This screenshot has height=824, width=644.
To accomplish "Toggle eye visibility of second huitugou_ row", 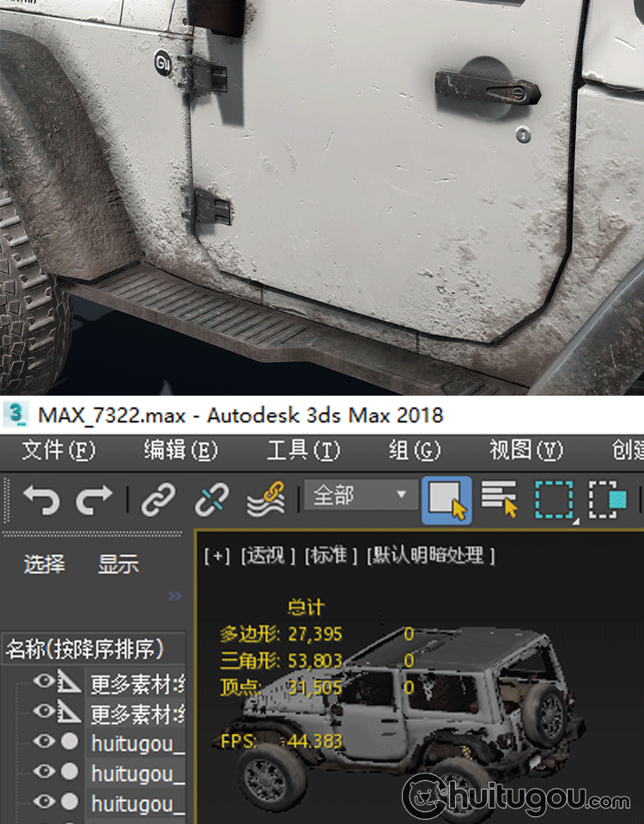I will (x=44, y=772).
